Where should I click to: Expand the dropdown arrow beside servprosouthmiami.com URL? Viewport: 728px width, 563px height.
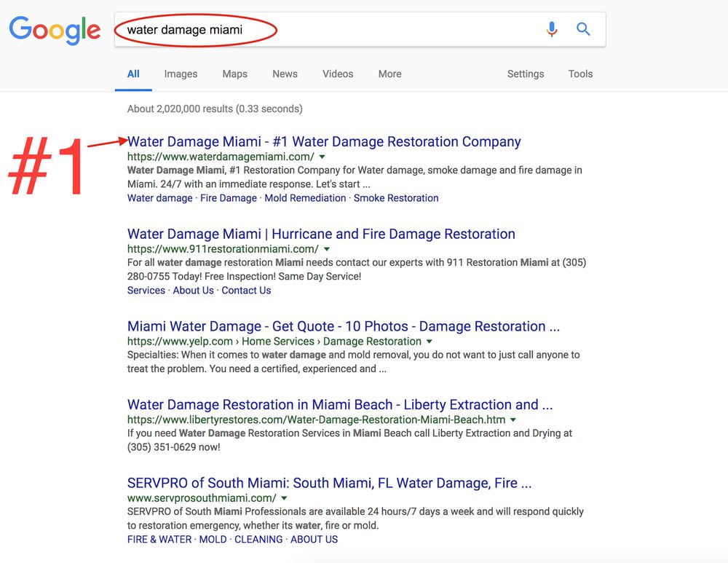coord(284,498)
